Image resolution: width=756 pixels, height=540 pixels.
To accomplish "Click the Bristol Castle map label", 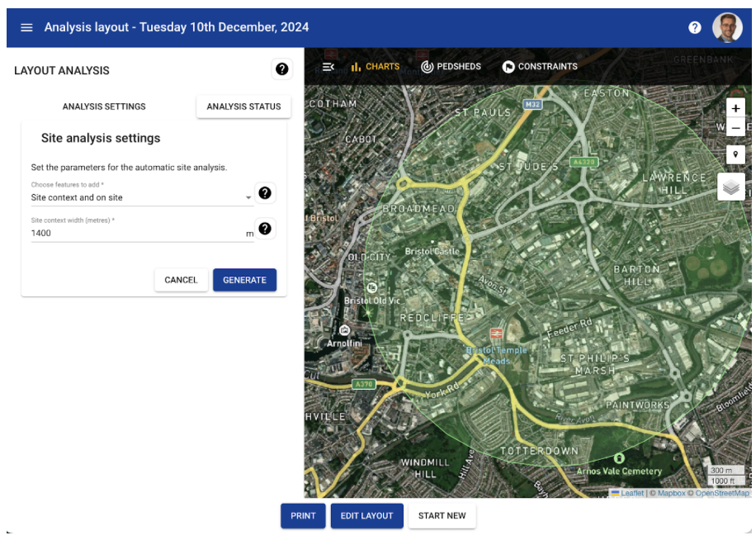I will (432, 251).
